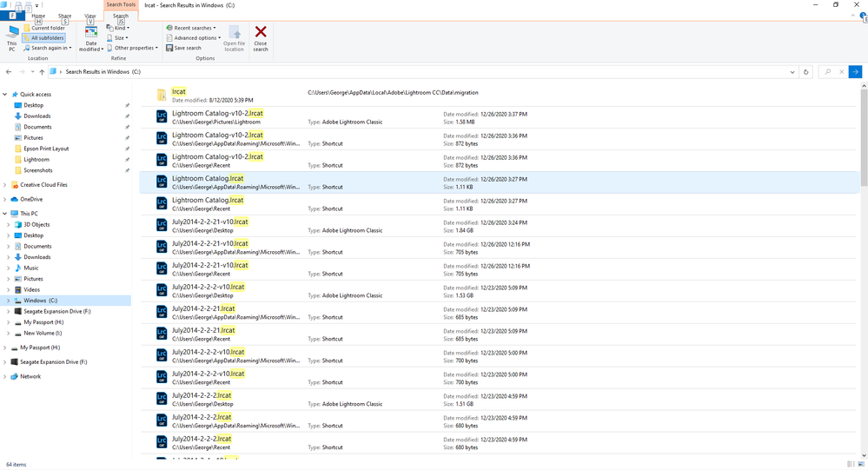Toggle All subfolders search scope
The width and height of the screenshot is (868, 470).
[x=43, y=37]
